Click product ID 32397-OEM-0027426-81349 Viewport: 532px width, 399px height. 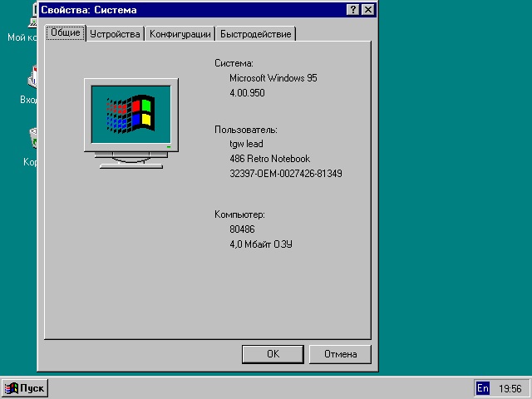point(286,174)
